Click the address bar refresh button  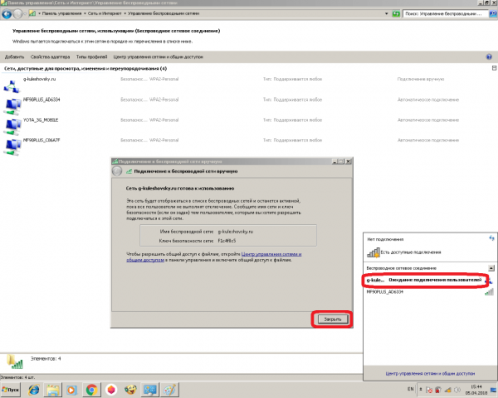pos(396,14)
